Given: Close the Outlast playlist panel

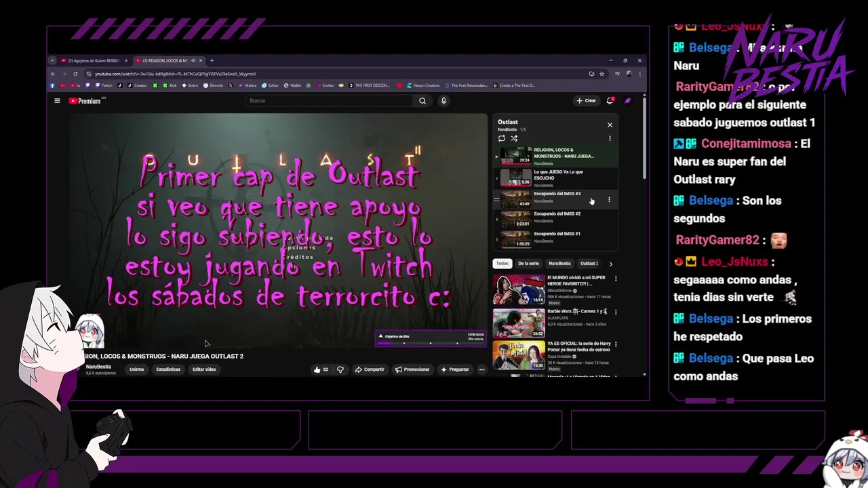Looking at the screenshot, I should coord(610,125).
